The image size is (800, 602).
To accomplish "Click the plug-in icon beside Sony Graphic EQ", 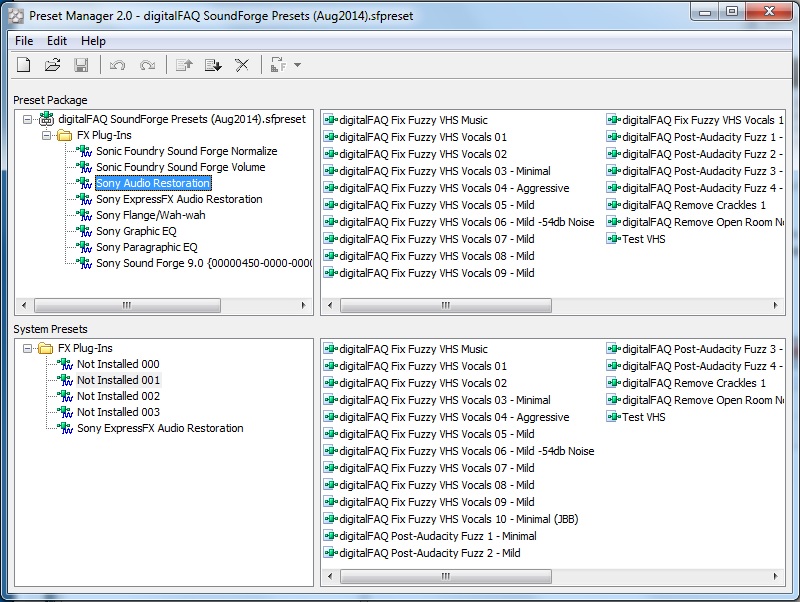I will tap(84, 231).
